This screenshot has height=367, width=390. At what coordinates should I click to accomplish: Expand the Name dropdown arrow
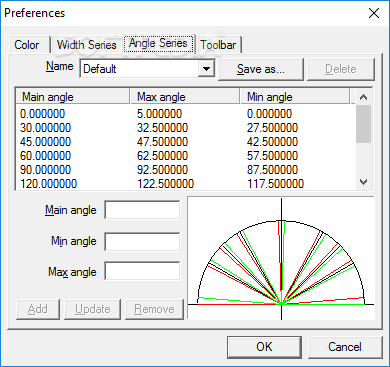pos(206,69)
